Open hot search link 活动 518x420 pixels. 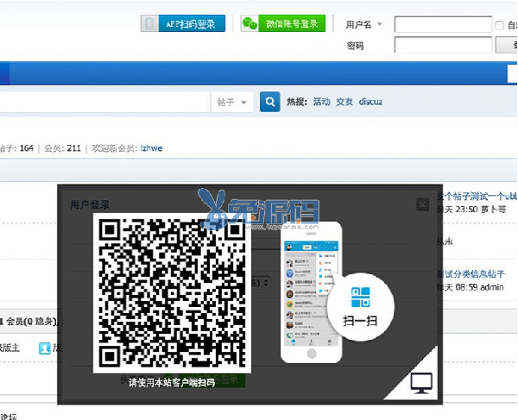pyautogui.click(x=321, y=102)
